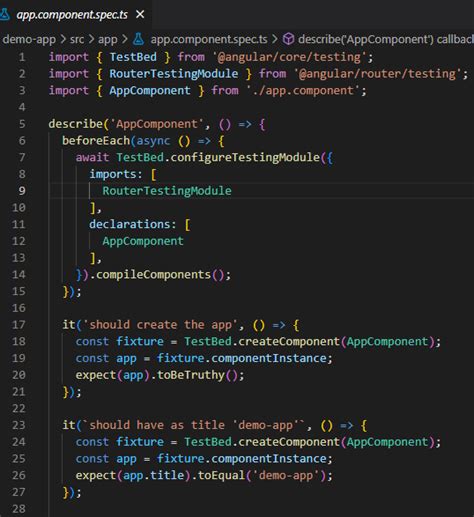Click the flask icon on the editor tab
This screenshot has height=517, width=474.
coord(5,14)
